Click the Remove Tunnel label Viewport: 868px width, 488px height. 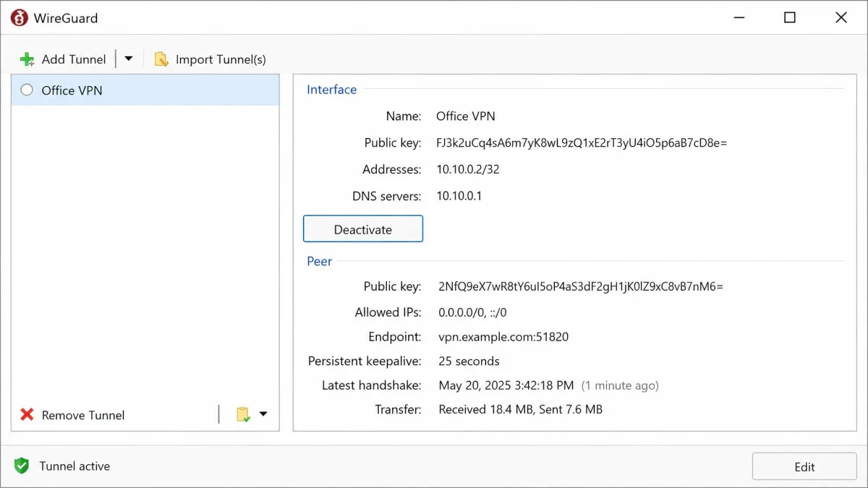pos(83,415)
